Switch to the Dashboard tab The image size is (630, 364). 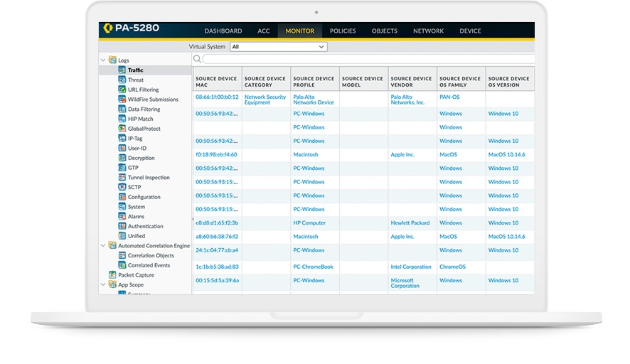click(223, 31)
